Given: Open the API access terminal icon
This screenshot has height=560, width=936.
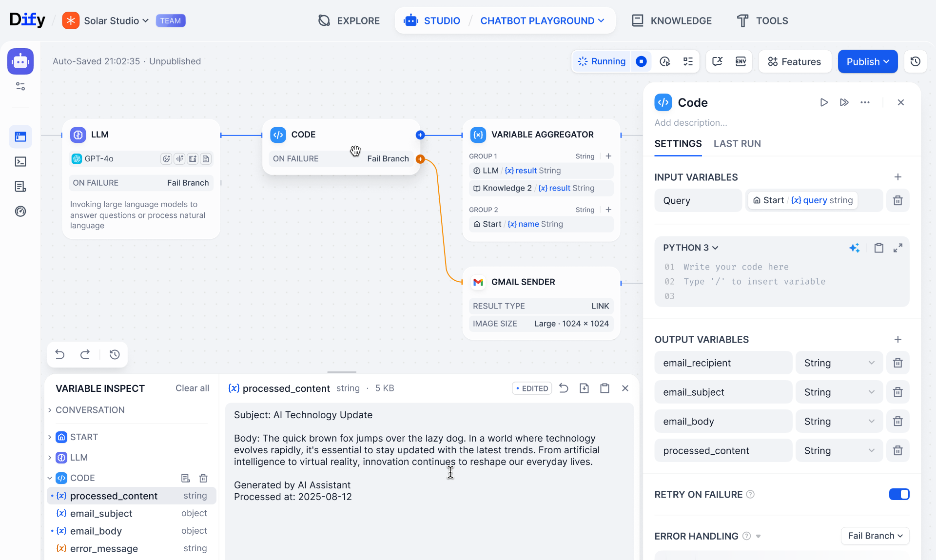Looking at the screenshot, I should point(20,162).
